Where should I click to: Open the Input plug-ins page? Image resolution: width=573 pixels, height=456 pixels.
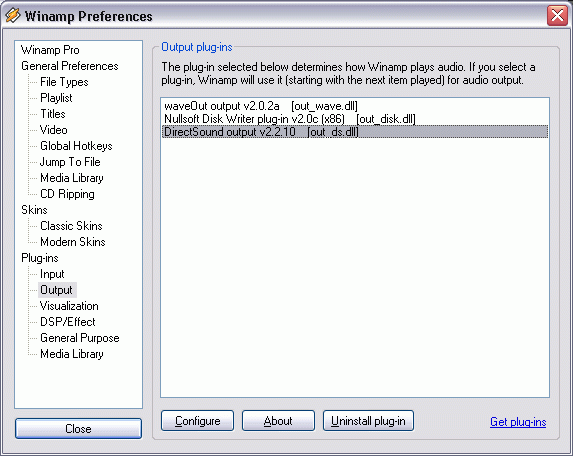[52, 274]
